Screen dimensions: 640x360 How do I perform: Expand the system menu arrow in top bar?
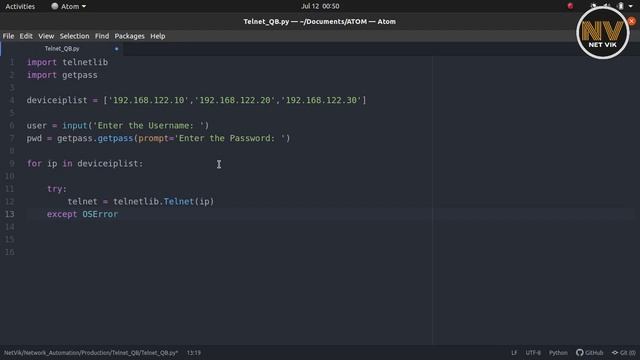(x=631, y=6)
